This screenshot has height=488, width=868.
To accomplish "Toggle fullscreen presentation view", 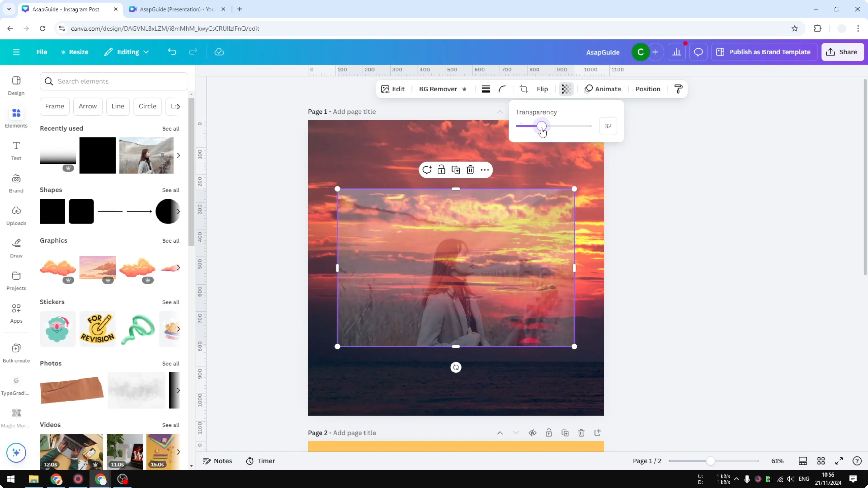I will (x=839, y=461).
